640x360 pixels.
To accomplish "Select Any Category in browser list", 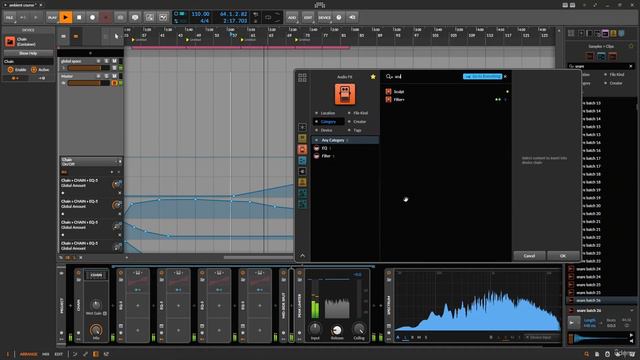I will point(345,140).
